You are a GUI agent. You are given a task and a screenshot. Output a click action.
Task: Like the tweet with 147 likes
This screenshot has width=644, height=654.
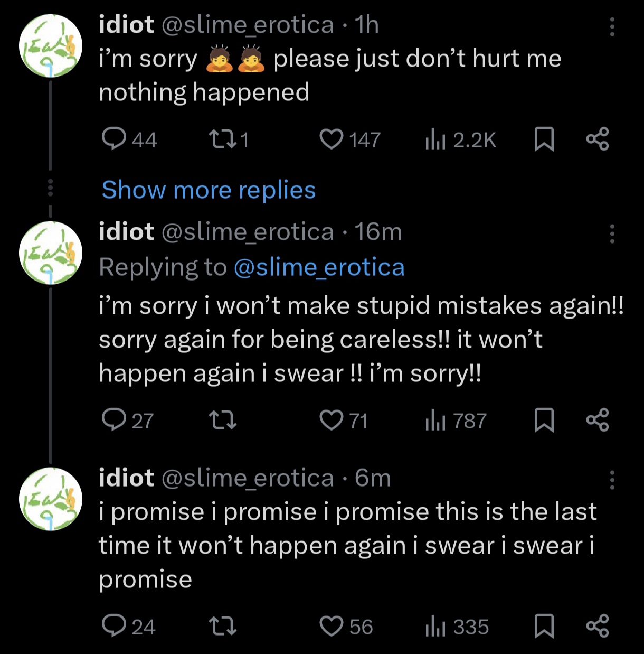(x=350, y=140)
